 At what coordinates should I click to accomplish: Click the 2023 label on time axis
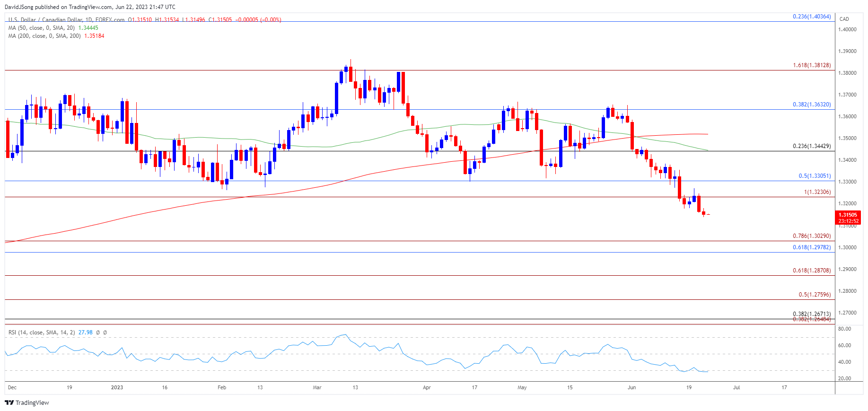(x=117, y=387)
